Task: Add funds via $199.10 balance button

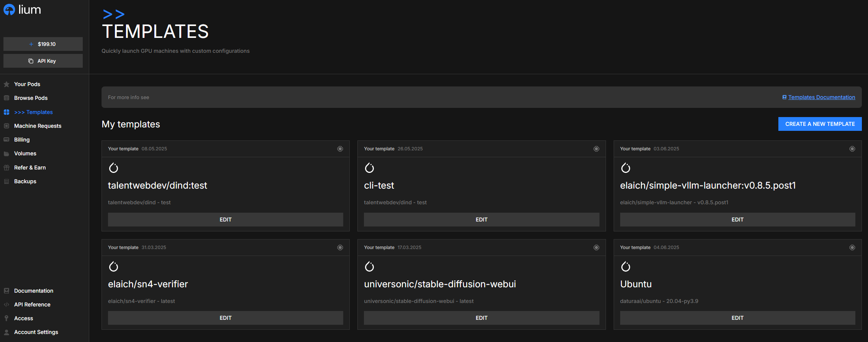Action: [43, 44]
